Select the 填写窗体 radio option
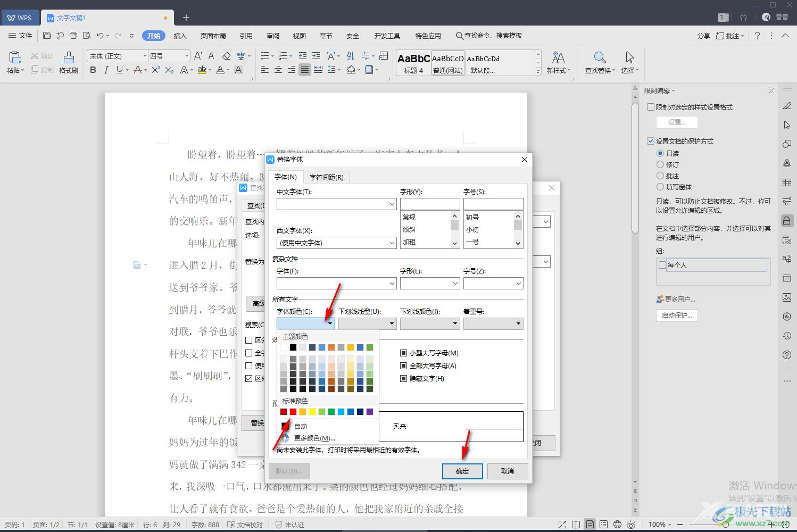Screen dimensions: 797x532 point(660,187)
